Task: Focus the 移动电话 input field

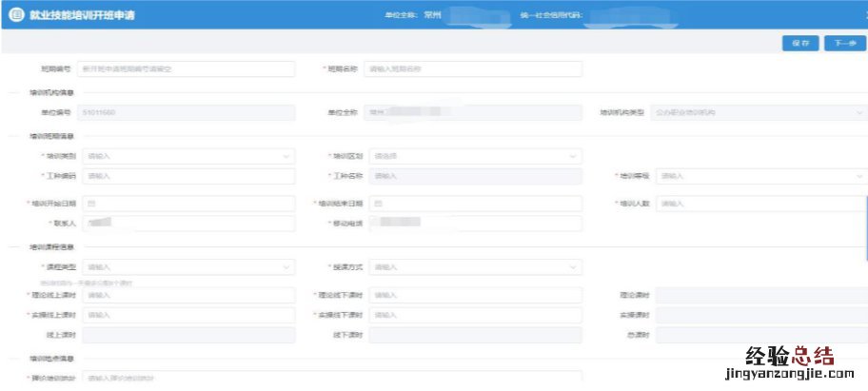Action: 475,224
